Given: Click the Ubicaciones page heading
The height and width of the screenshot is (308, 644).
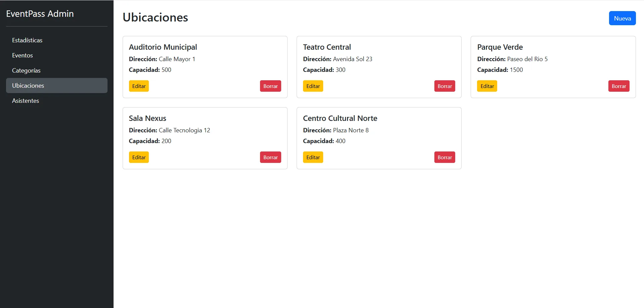Looking at the screenshot, I should pyautogui.click(x=155, y=17).
